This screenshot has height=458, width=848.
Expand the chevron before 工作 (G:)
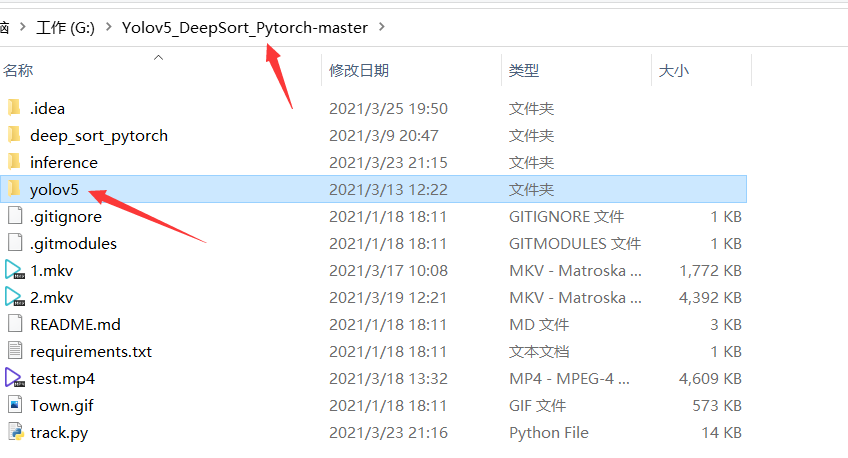pos(23,26)
